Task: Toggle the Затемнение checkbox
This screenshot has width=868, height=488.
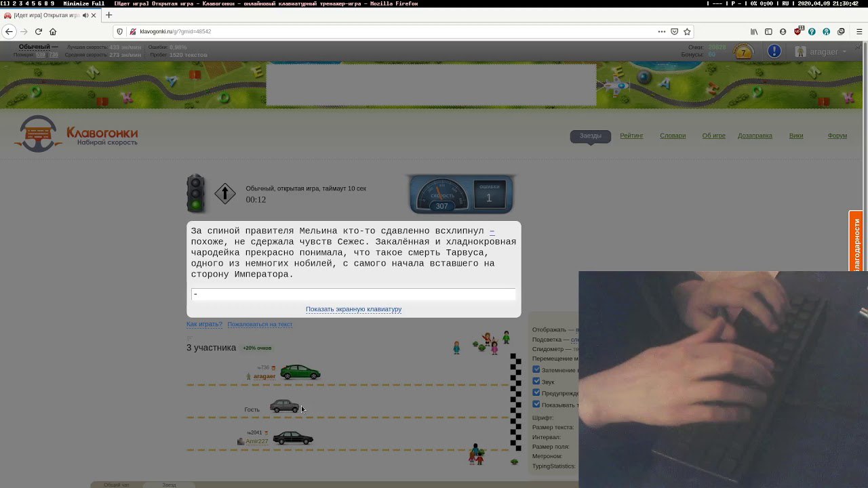Action: [x=536, y=369]
